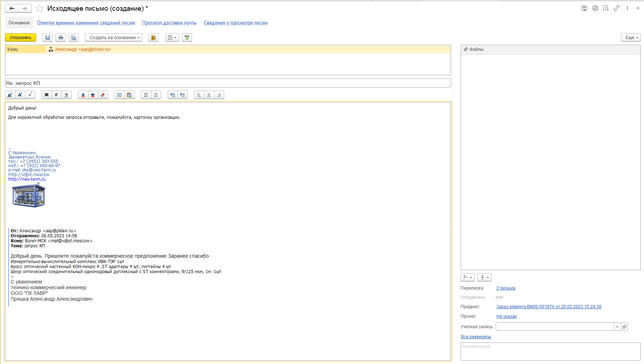Screen dimensions: 644x364
Task: Increase the font size
Action: (20, 95)
